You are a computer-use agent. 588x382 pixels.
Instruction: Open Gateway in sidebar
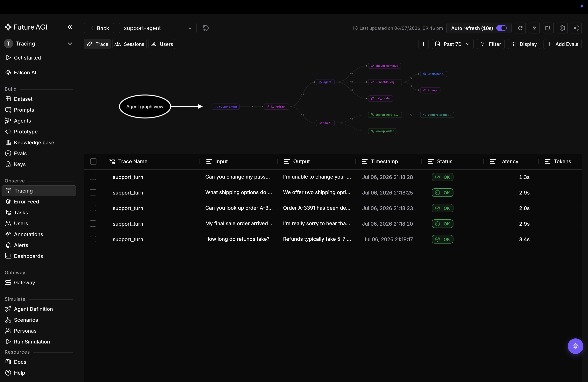(24, 283)
